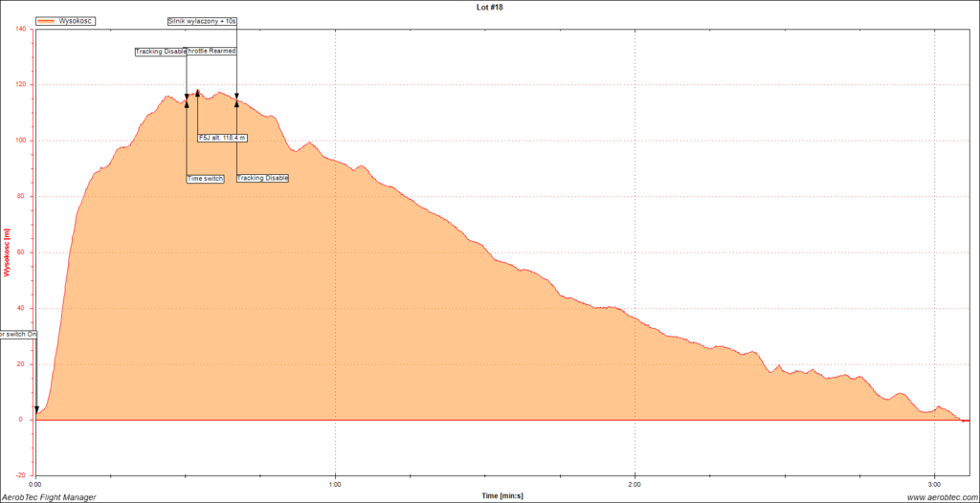Select the 'Silnik wylaczony + 10s' annotation

pos(202,20)
